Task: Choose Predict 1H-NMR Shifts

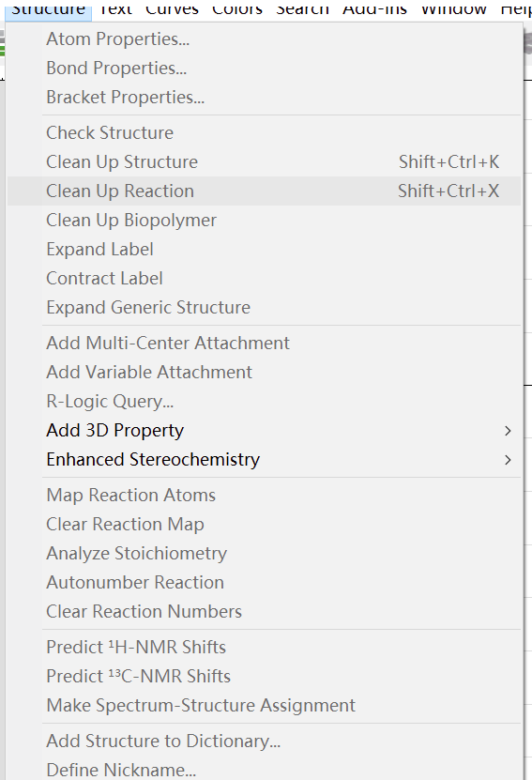Action: [264, 647]
